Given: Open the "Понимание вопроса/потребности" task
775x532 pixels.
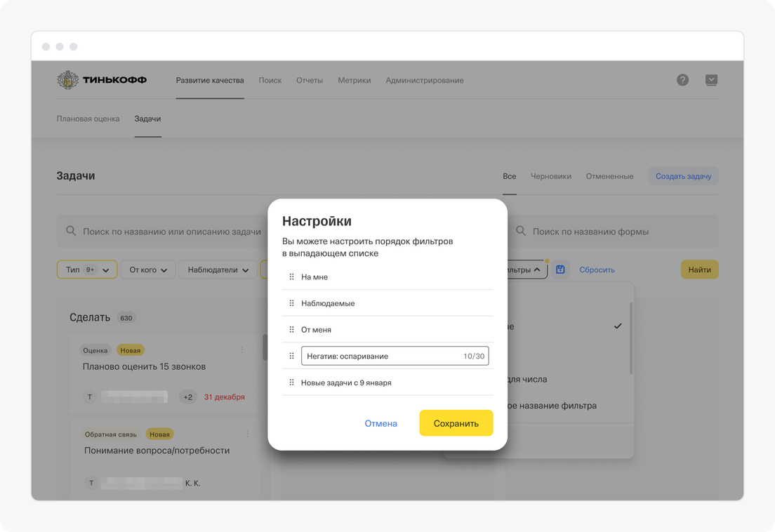Looking at the screenshot, I should (x=157, y=451).
